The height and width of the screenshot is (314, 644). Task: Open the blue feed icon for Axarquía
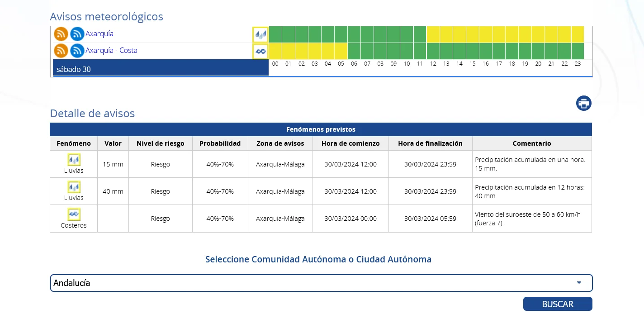pyautogui.click(x=77, y=34)
